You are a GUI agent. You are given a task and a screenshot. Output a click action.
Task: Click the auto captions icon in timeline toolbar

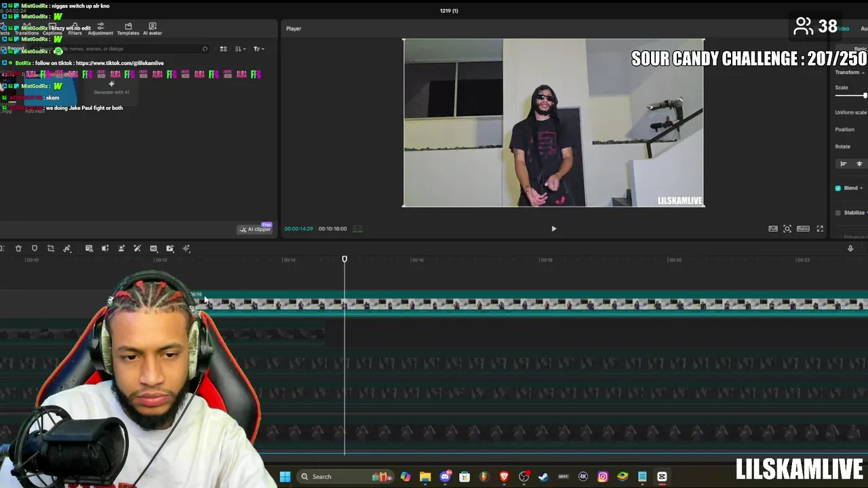pos(89,249)
